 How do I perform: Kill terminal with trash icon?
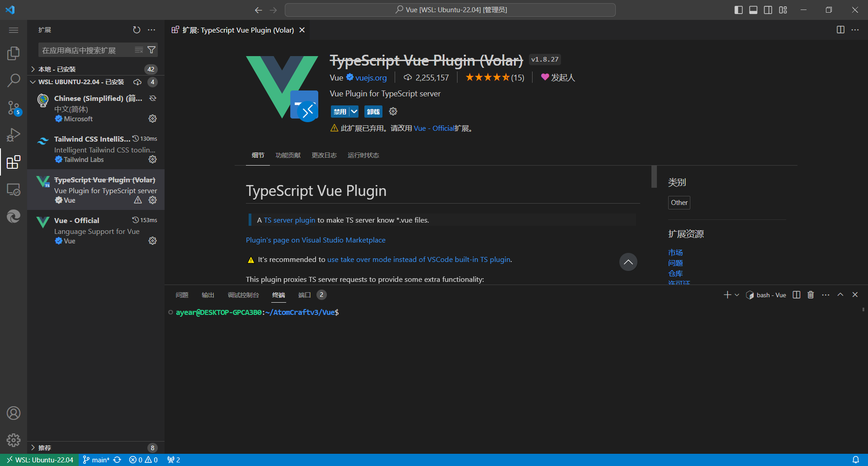coord(811,295)
